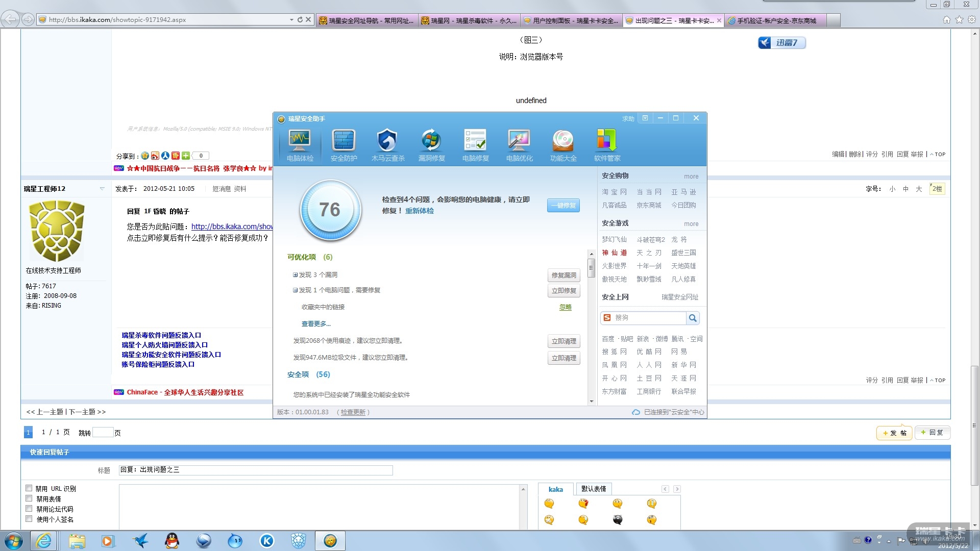Check the 禁用表情 checkbox
This screenshot has width=980, height=551.
point(29,498)
